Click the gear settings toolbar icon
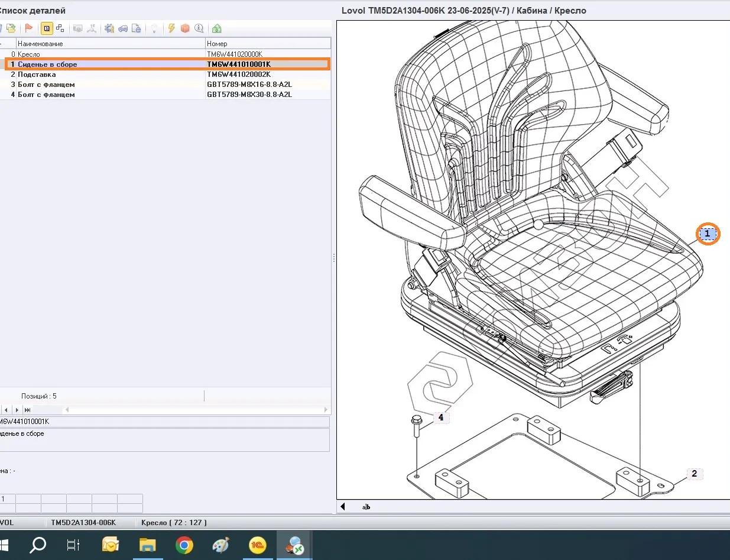The width and height of the screenshot is (730, 560). [x=109, y=28]
